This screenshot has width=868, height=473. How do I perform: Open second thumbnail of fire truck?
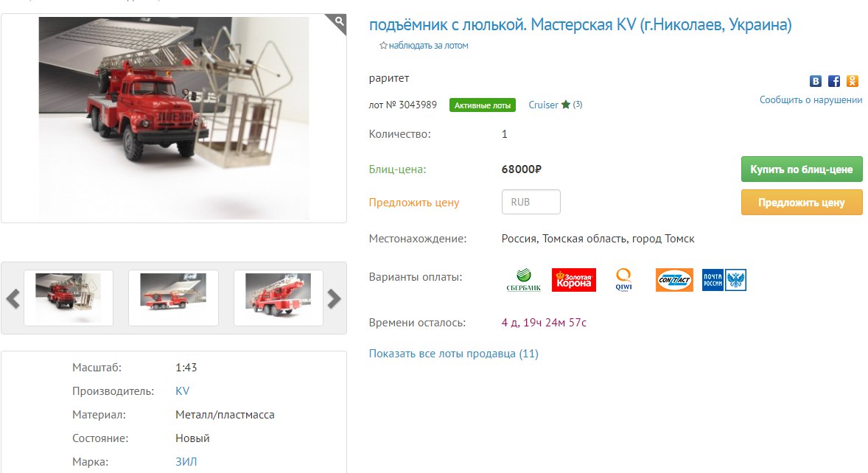coord(173,298)
